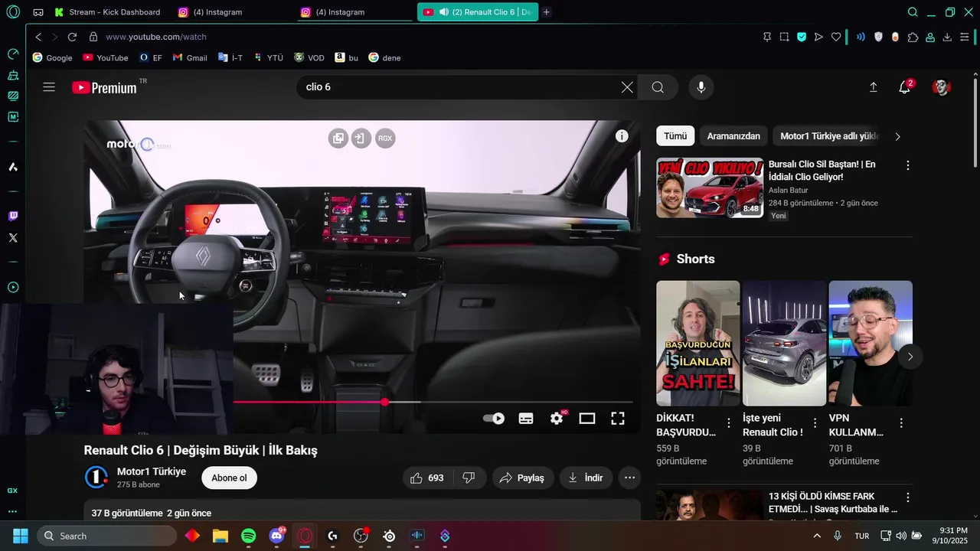Enter fullscreen on the video player
The width and height of the screenshot is (980, 551).
coord(618,419)
